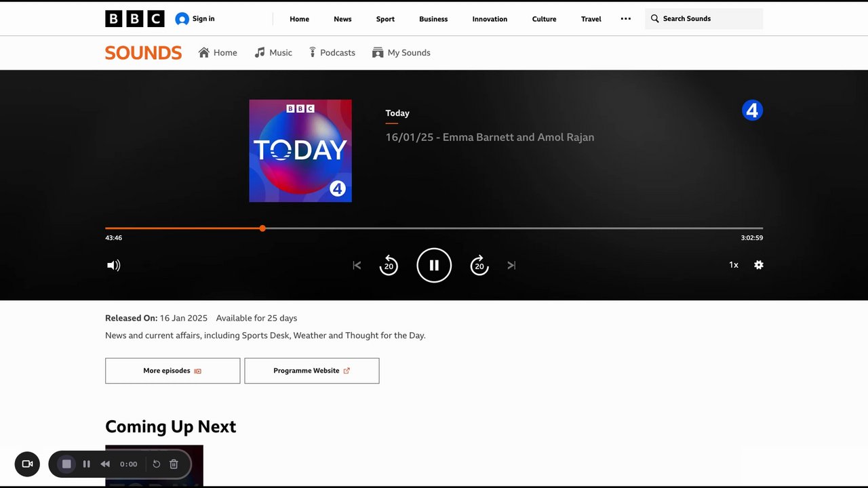Screen dimensions: 868x488
Task: Click the 'Coming Up Next' heading
Action: tap(171, 426)
